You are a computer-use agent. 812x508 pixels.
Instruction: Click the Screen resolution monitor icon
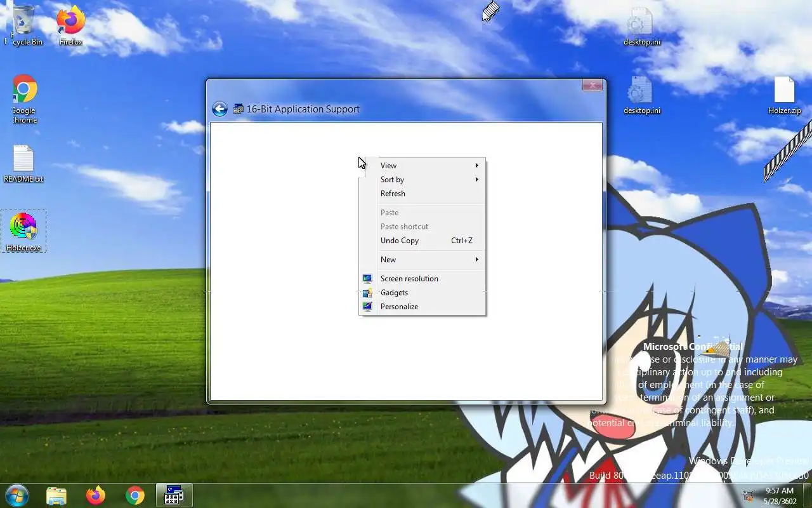(x=367, y=279)
